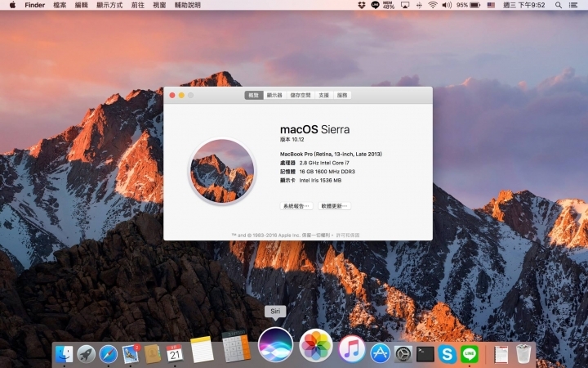Image resolution: width=588 pixels, height=368 pixels.
Task: Switch to the 顯示器 tab
Action: click(x=274, y=96)
